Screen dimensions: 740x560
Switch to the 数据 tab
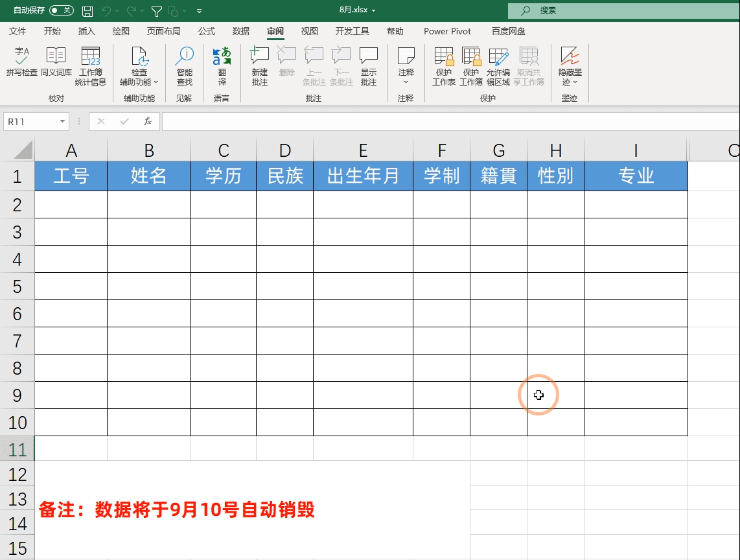coord(240,31)
